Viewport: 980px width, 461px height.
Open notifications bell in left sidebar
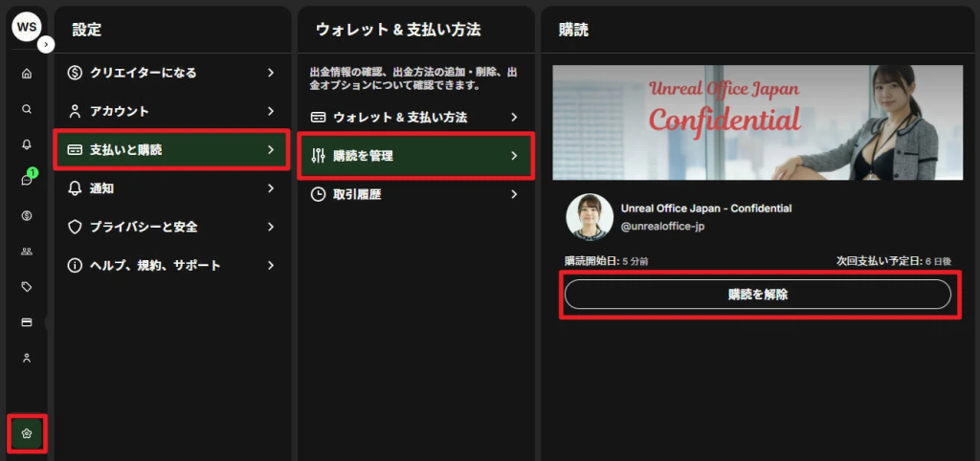pos(27,144)
